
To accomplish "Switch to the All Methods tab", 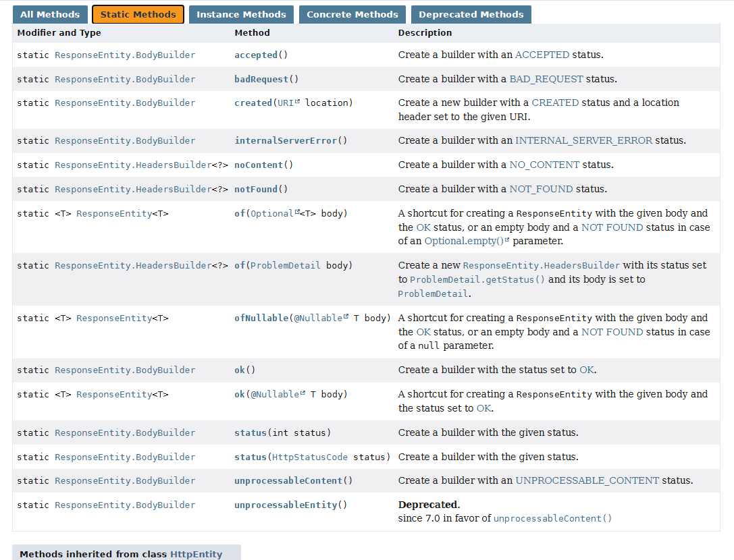I will [50, 14].
